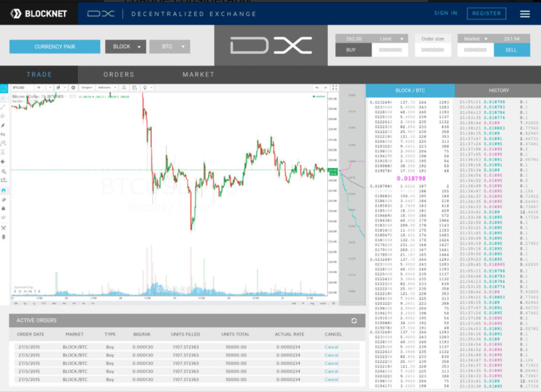Expand the BTC currency dropdown

pos(170,47)
